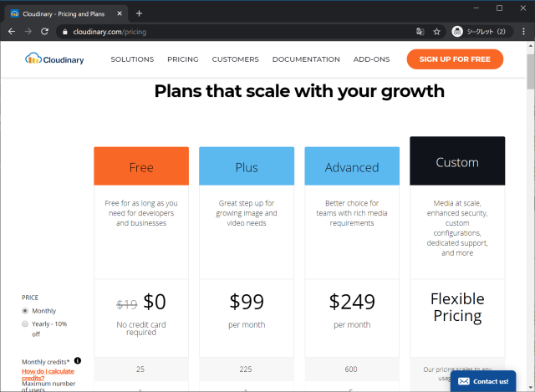Select Yearly 10% off pricing
This screenshot has height=392, width=535.
tap(26, 323)
